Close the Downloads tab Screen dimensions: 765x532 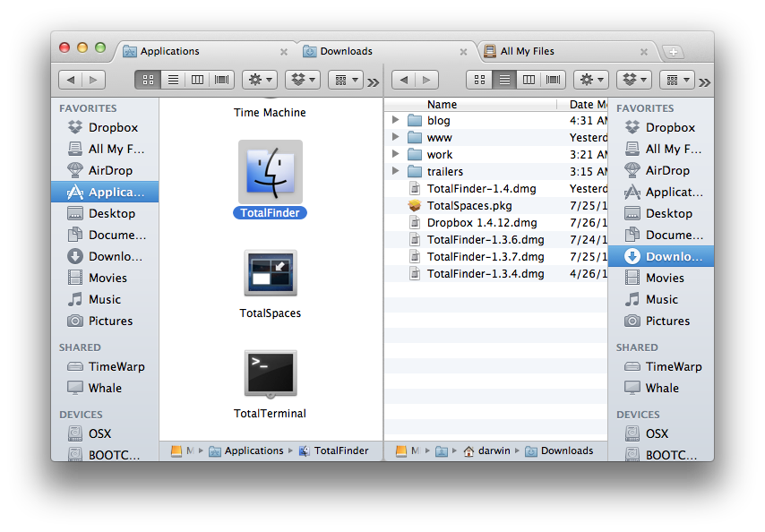pos(463,52)
